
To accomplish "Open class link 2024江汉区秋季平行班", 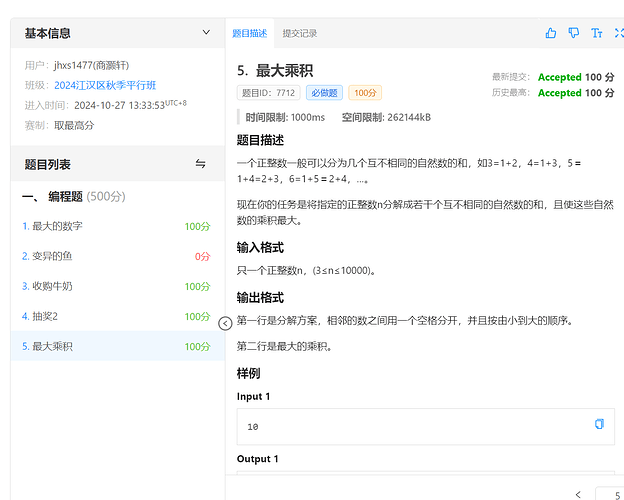I will click(x=105, y=85).
